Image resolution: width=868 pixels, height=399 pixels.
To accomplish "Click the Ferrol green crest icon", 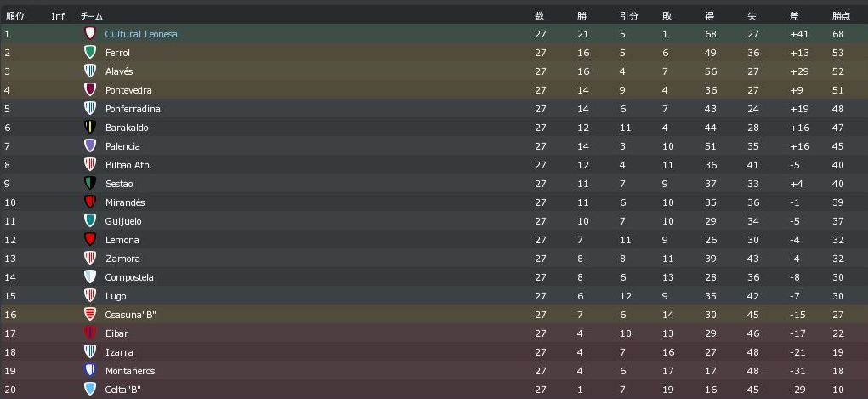I will point(89,52).
